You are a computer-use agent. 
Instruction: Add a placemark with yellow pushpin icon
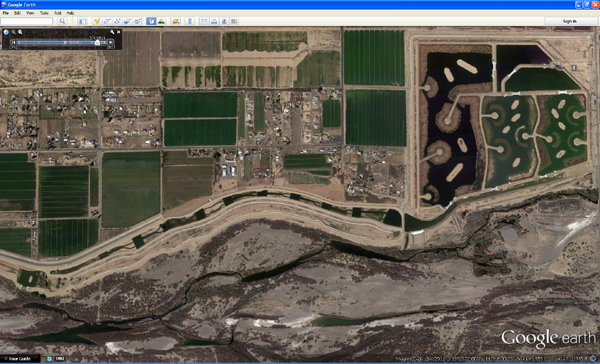(x=97, y=21)
